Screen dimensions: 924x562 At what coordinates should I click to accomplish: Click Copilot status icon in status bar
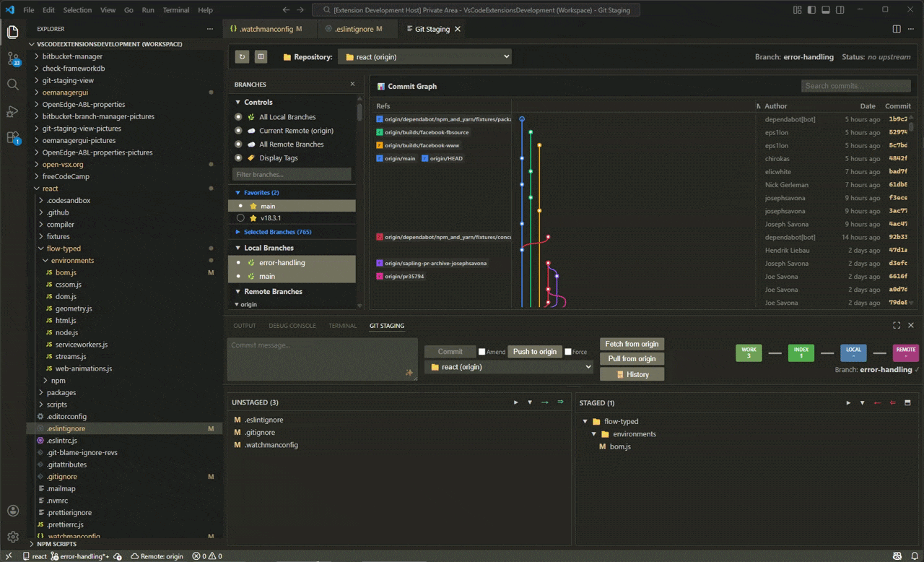(896, 556)
